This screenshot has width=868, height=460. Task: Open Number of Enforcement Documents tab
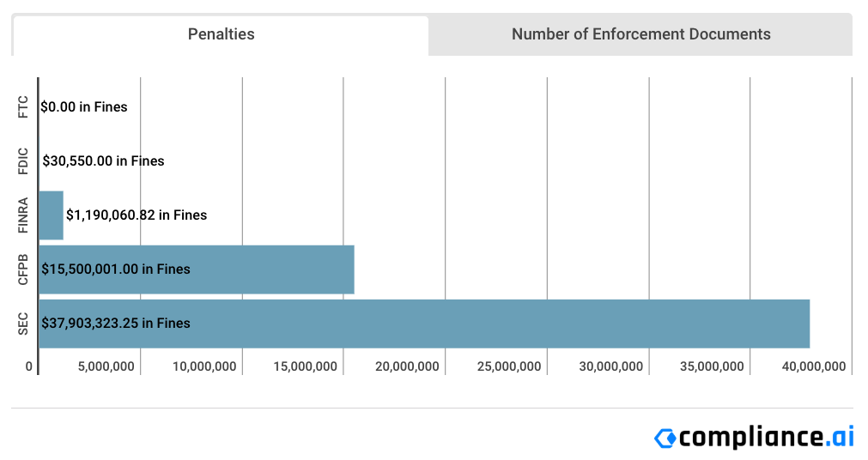[x=640, y=35]
